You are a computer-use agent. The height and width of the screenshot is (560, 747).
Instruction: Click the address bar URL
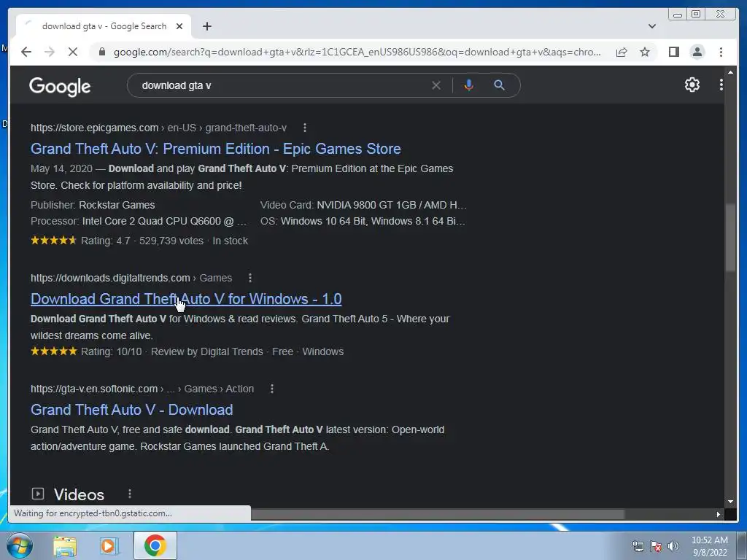(x=357, y=52)
